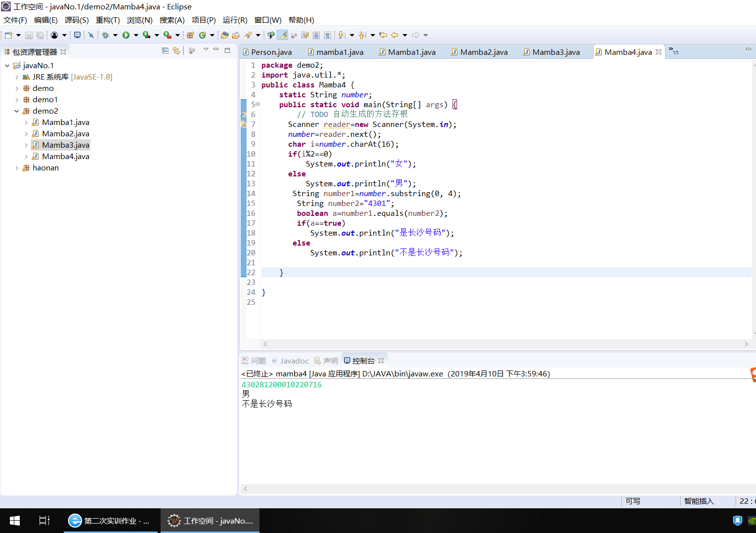Viewport: 756px width, 533px height.
Task: Open the Run dropdown arrow
Action: (136, 35)
